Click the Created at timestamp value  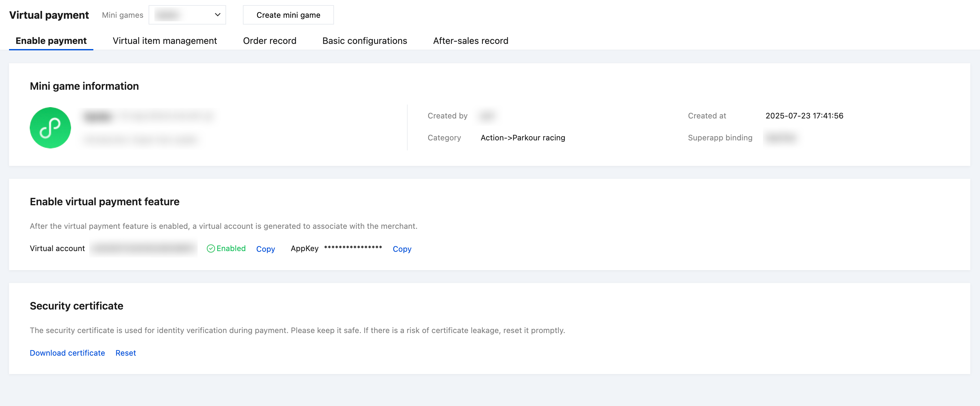(804, 116)
